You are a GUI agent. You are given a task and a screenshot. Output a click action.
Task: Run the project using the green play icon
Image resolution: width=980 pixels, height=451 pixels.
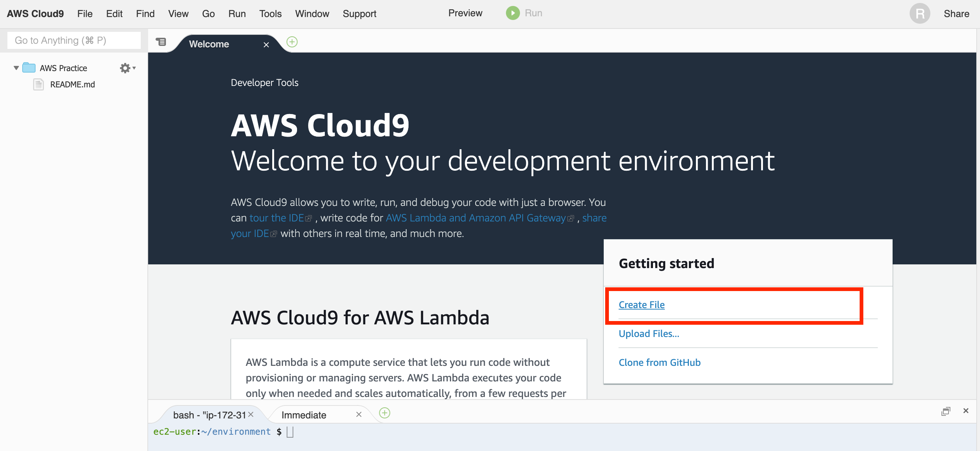(513, 13)
